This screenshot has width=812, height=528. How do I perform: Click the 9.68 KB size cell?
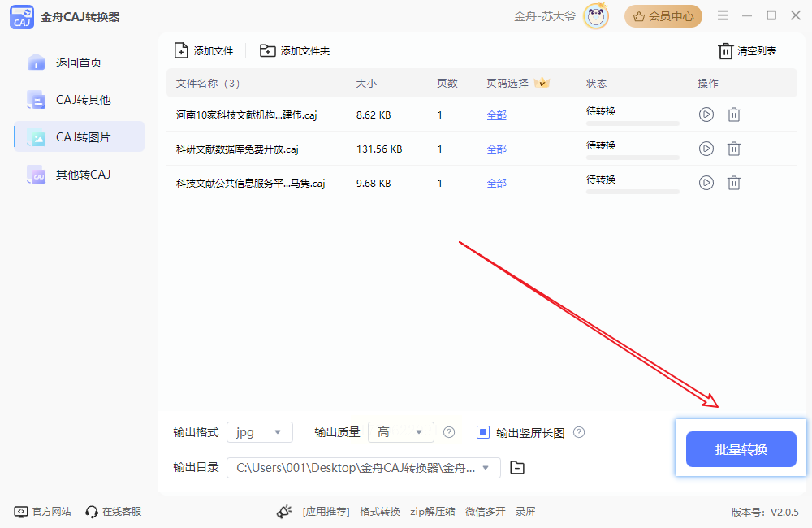point(374,184)
